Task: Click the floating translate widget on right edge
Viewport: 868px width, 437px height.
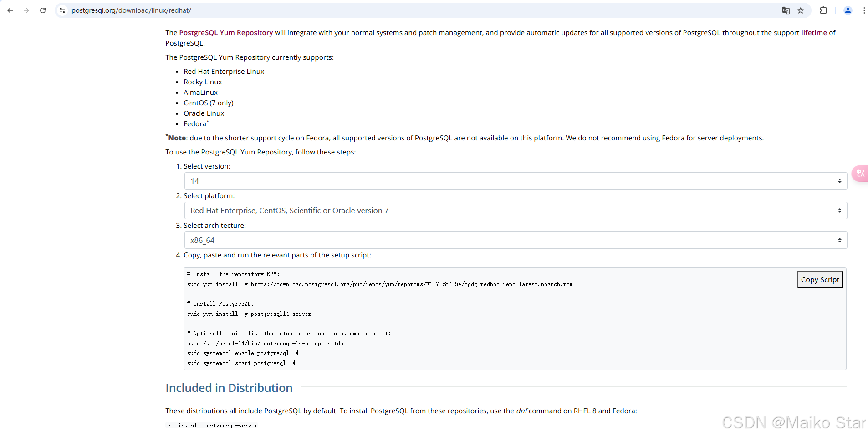Action: point(860,174)
